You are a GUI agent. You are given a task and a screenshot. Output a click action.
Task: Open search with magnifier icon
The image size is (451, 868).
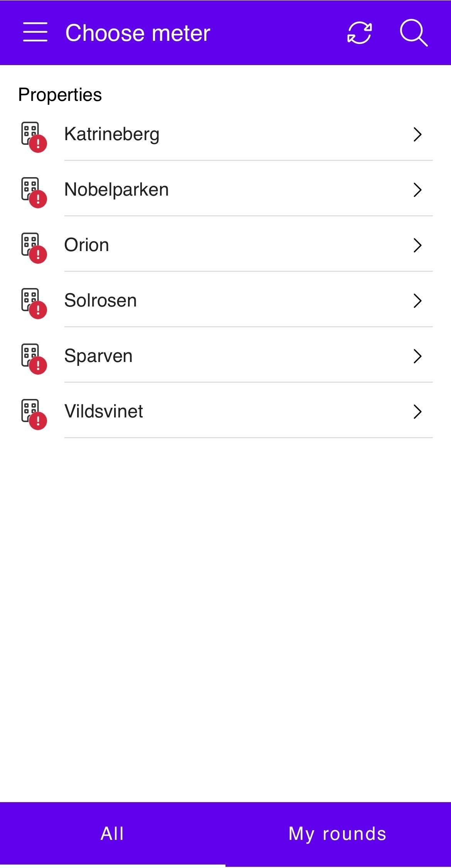[x=413, y=33]
